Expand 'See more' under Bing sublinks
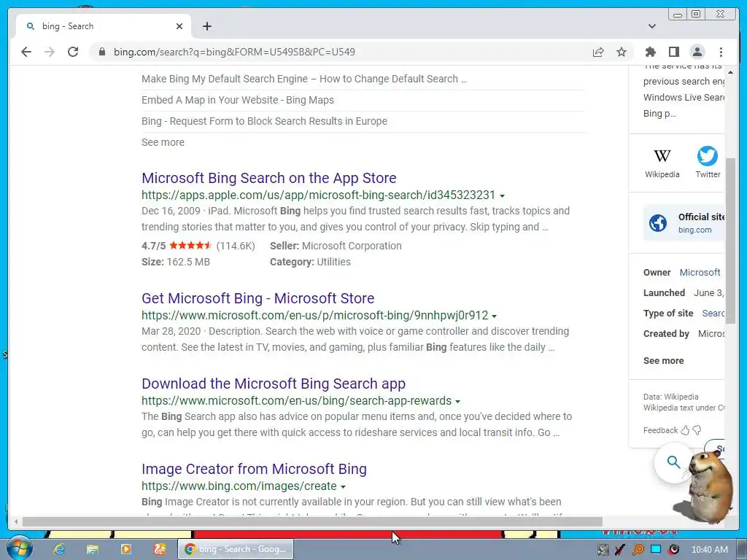Viewport: 747px width, 560px height. [163, 142]
